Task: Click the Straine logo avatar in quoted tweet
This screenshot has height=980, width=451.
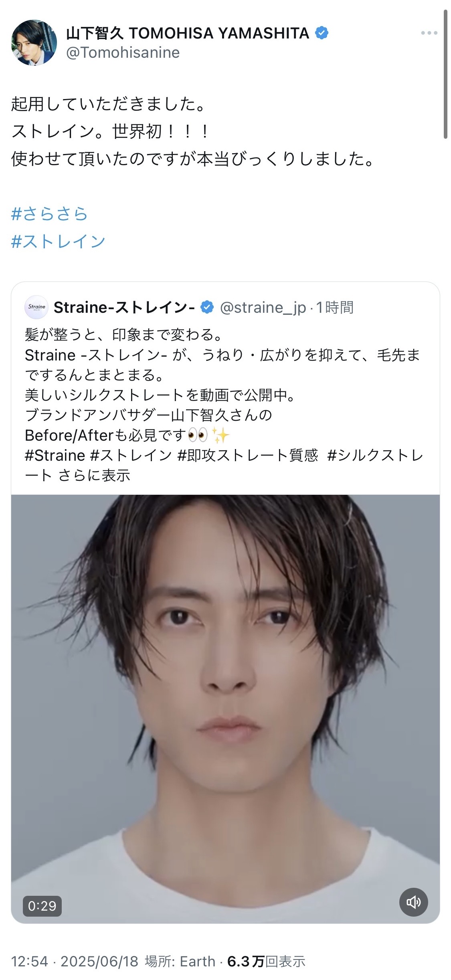Action: pos(36,307)
